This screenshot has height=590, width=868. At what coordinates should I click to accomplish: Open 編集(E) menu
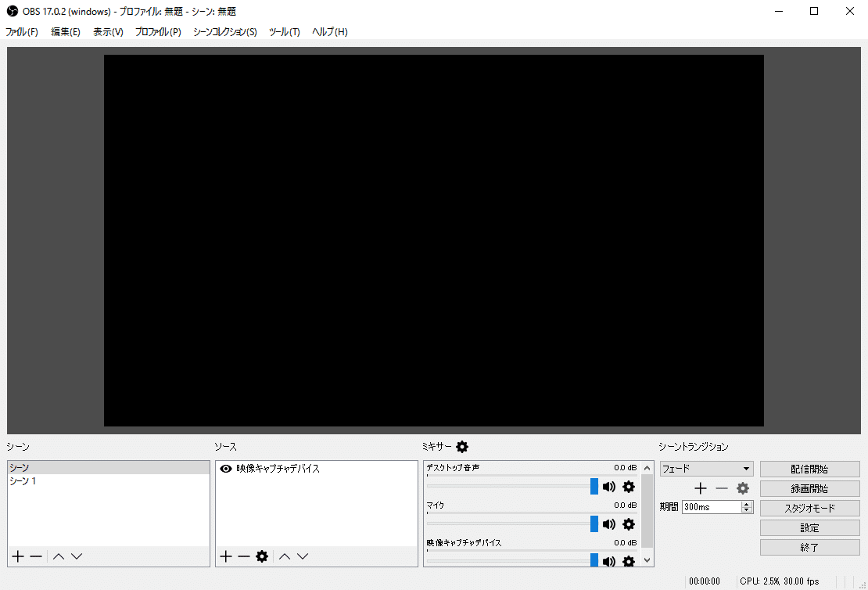[x=66, y=31]
